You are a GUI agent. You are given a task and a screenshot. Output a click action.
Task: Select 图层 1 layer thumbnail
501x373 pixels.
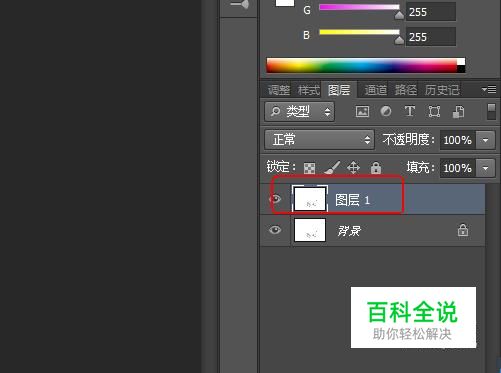[x=310, y=199]
